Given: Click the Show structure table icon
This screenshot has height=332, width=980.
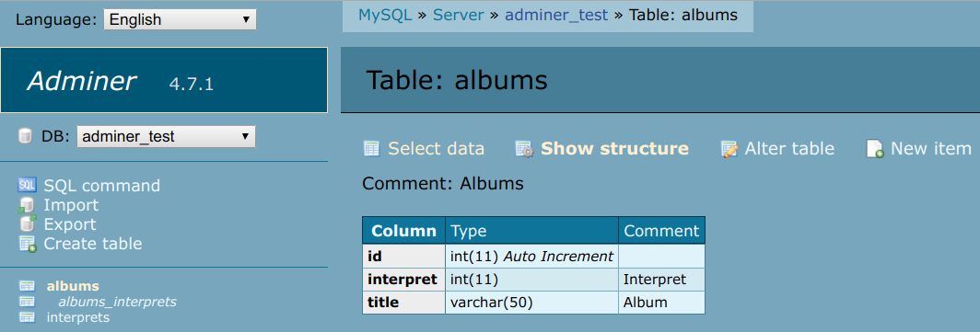Looking at the screenshot, I should point(524,149).
